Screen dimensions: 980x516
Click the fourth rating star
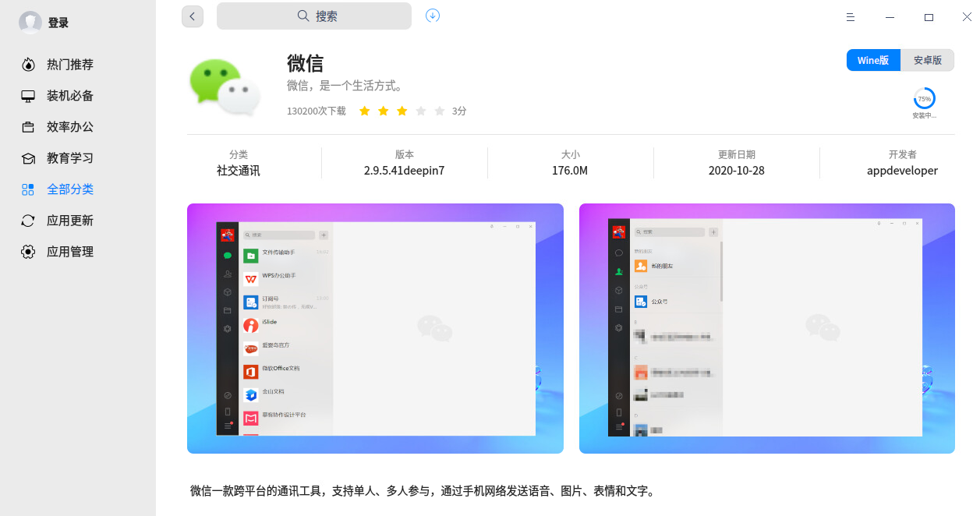tap(421, 111)
